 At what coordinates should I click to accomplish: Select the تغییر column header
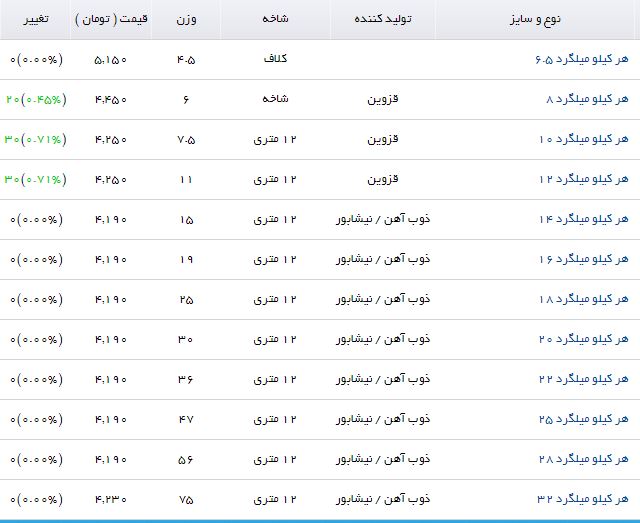tap(36, 19)
